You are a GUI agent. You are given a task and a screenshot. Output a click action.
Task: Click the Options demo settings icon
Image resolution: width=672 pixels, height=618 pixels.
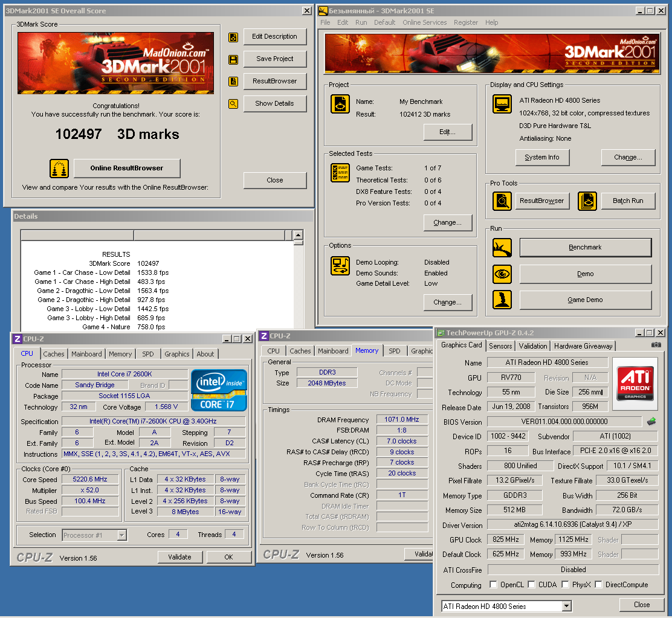pos(340,266)
